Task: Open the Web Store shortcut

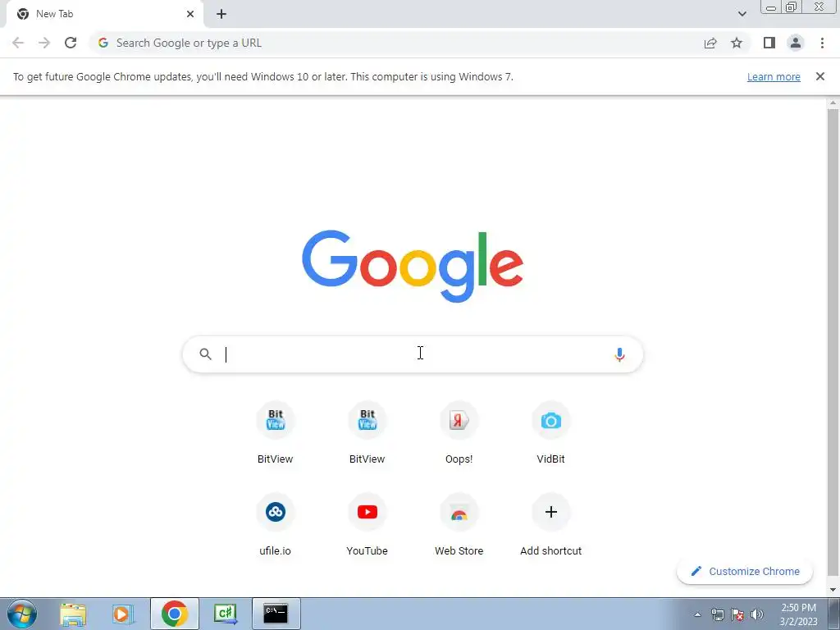Action: [x=459, y=525]
